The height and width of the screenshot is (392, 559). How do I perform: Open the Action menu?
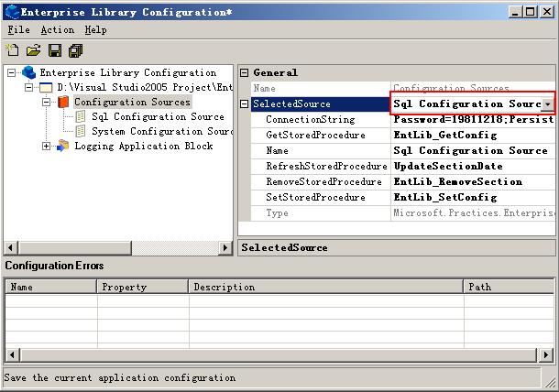click(x=58, y=30)
